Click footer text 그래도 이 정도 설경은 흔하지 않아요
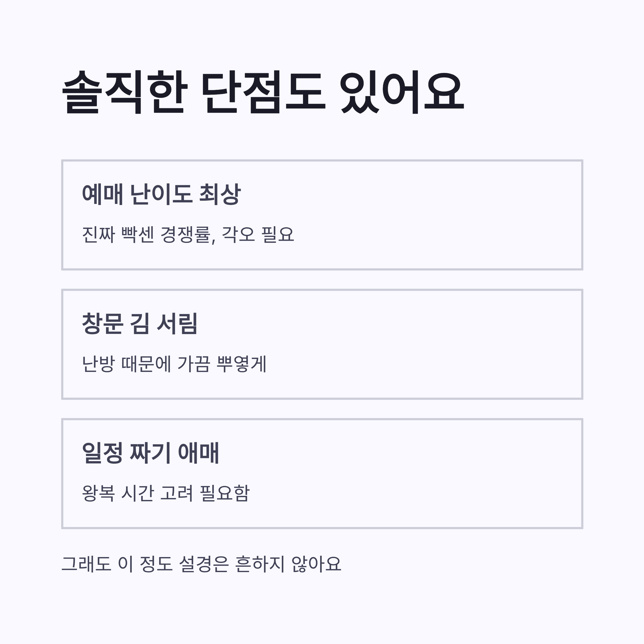This screenshot has width=644, height=644. click(201, 564)
